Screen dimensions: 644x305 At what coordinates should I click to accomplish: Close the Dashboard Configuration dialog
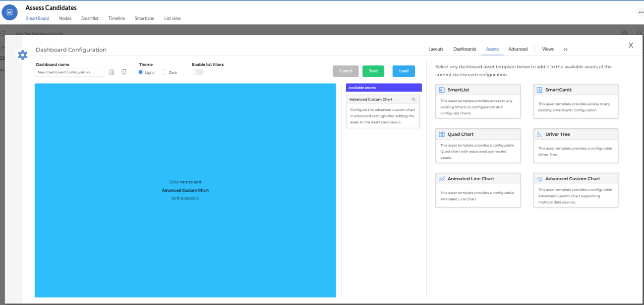631,45
